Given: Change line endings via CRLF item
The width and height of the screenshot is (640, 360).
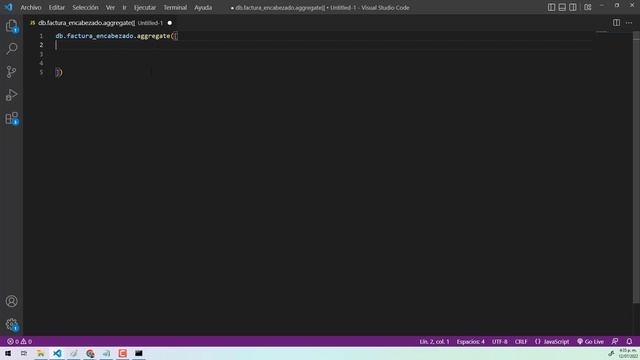Looking at the screenshot, I should tap(521, 341).
